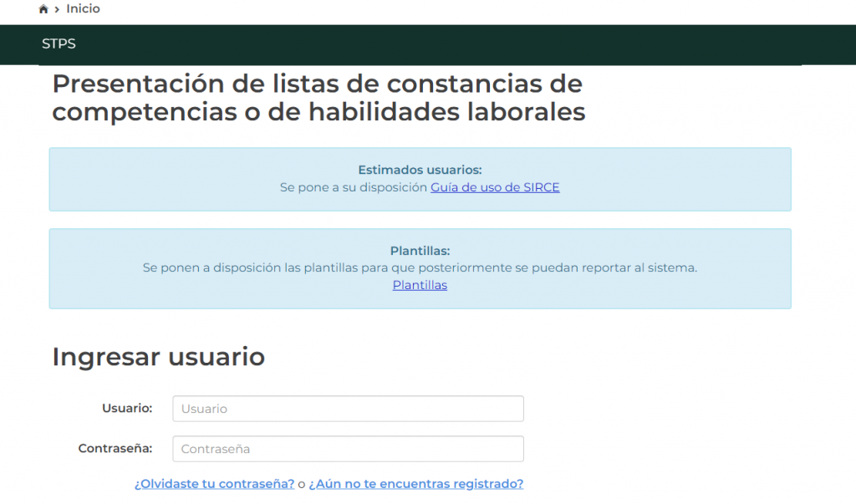This screenshot has width=856, height=504.
Task: Click the STPS logo text in navbar
Action: (x=59, y=43)
